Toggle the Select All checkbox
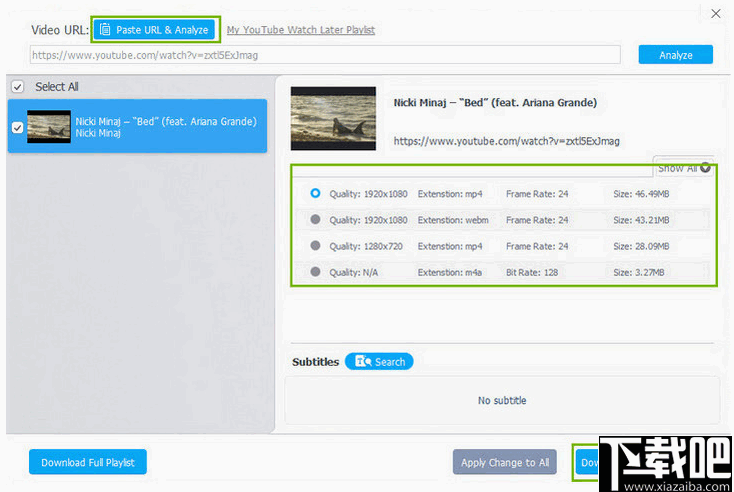This screenshot has height=492, width=734. click(17, 87)
